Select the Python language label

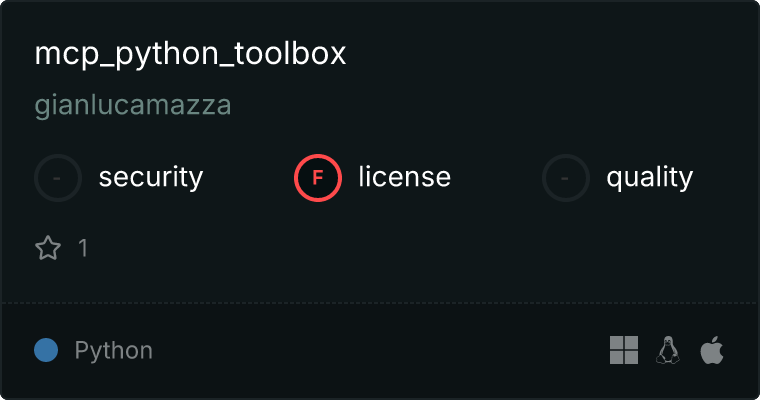tap(113, 351)
